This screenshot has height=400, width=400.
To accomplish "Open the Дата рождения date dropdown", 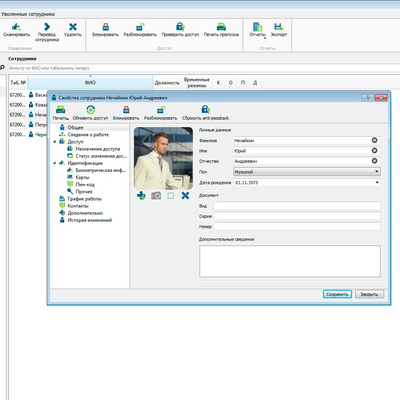I will pyautogui.click(x=377, y=183).
